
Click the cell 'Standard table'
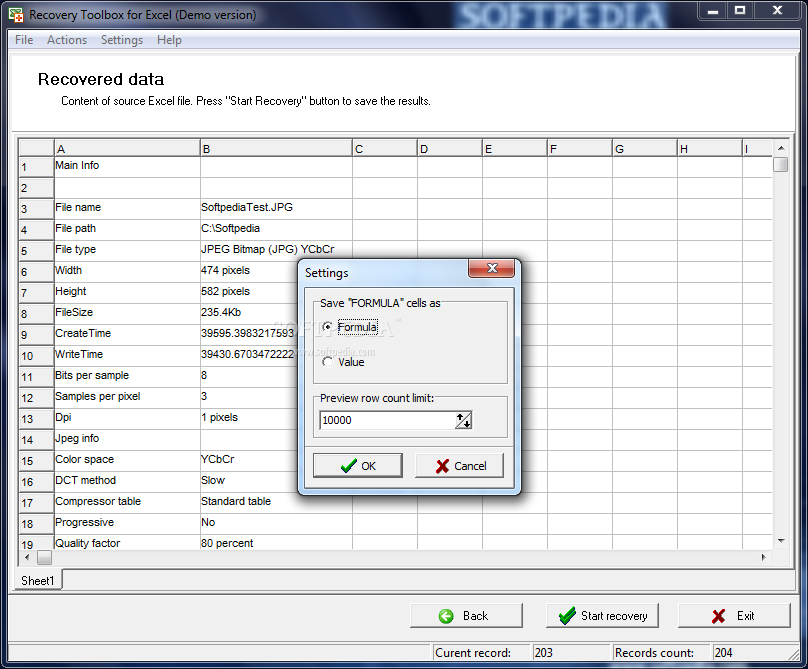tap(276, 501)
